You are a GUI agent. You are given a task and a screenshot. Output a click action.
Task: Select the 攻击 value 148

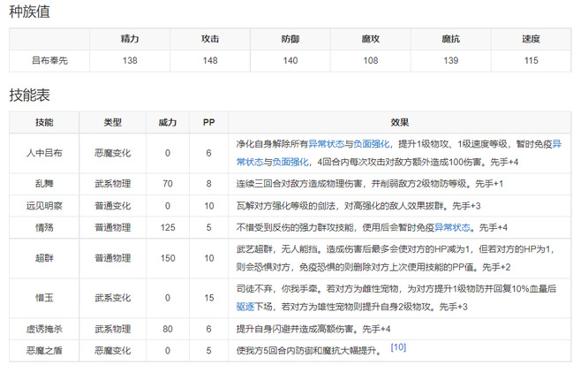tap(210, 60)
